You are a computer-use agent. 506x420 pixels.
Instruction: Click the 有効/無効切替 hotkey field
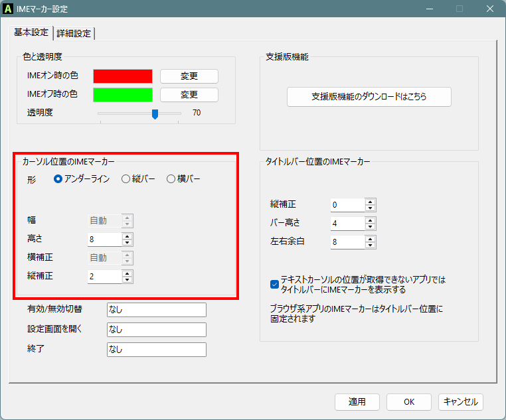coord(157,310)
